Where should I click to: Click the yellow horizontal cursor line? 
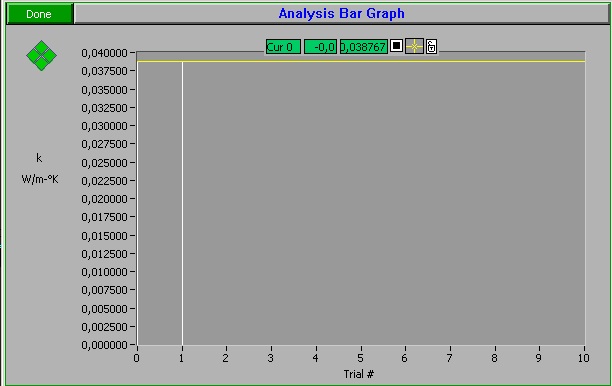[361, 61]
